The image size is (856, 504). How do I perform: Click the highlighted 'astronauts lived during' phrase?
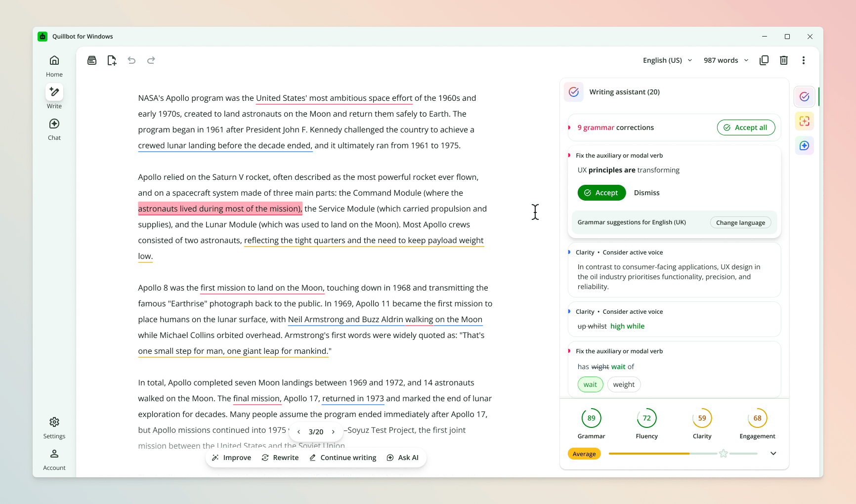(x=220, y=209)
